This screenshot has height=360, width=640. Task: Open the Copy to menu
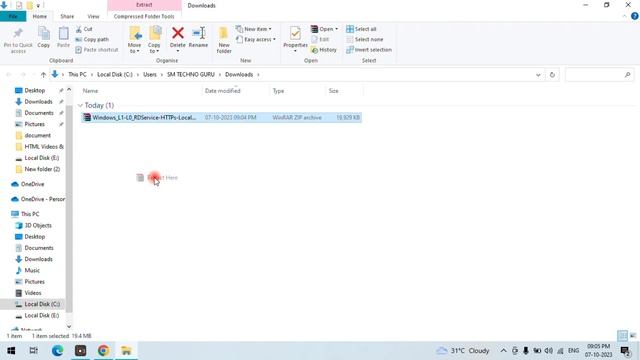point(154,40)
